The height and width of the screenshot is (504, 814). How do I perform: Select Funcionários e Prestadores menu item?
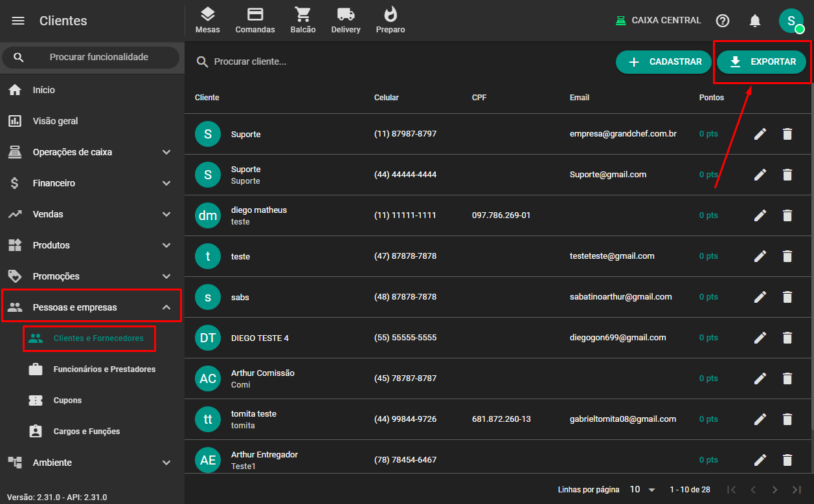click(x=104, y=369)
